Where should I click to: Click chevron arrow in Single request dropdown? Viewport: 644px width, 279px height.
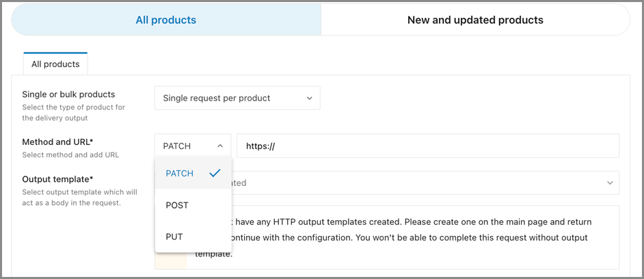tap(309, 98)
